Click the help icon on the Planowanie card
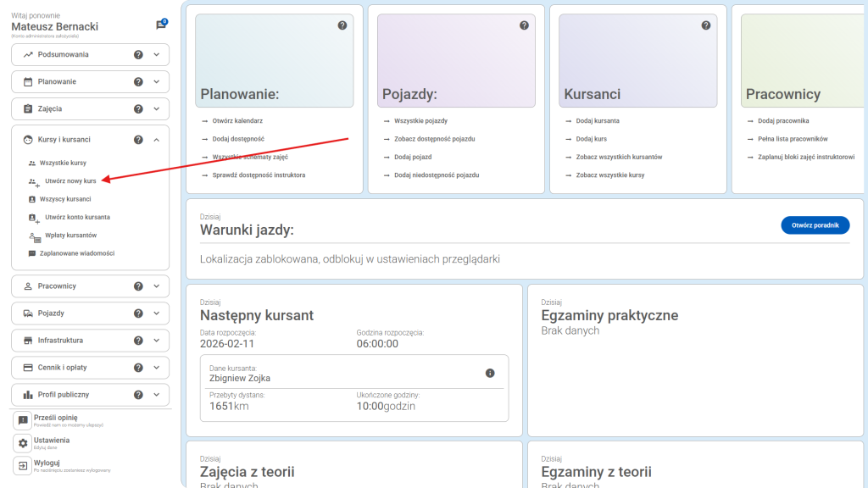The image size is (868, 488). 342,25
